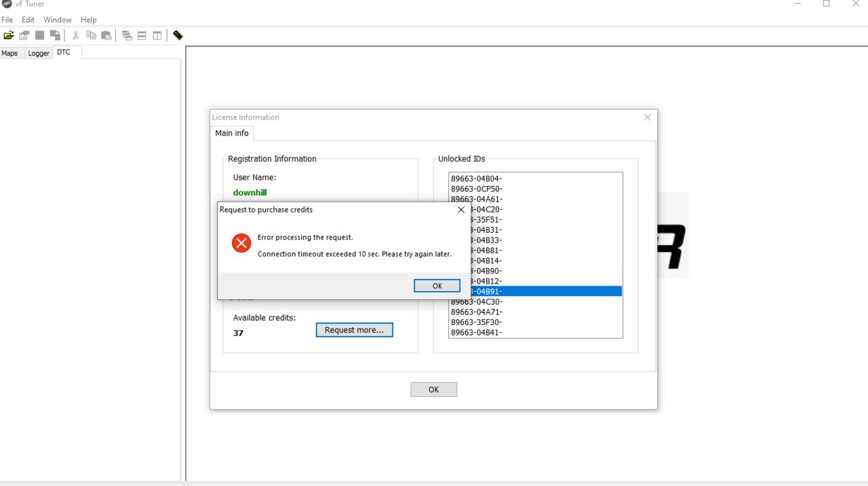The image size is (868, 486).
Task: Click the cascade windows toolbar icon
Action: (127, 35)
